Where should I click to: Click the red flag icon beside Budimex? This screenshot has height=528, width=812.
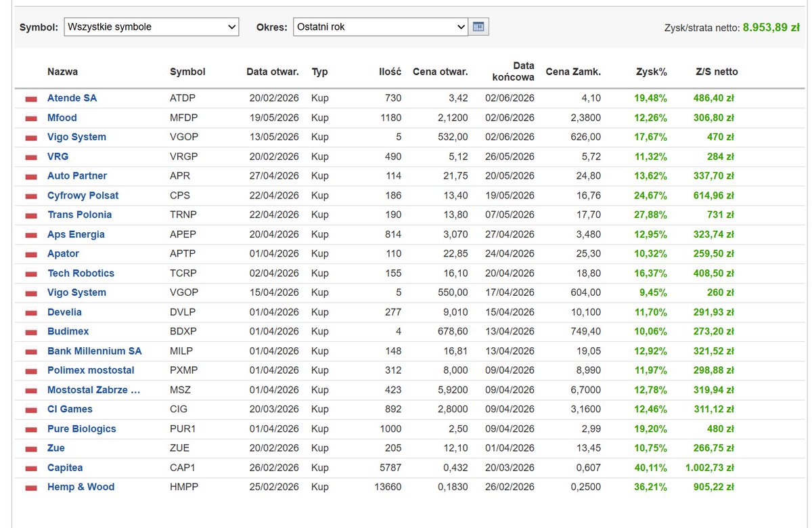31,332
